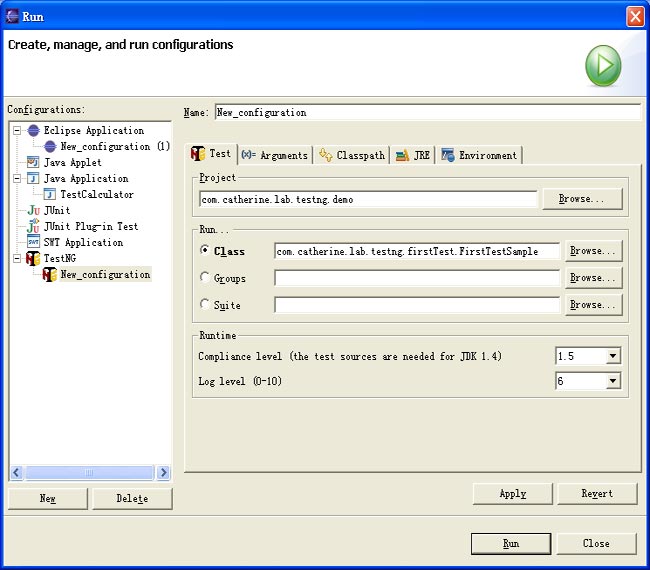Open the Log level dropdown
650x570 pixels.
pyautogui.click(x=613, y=381)
